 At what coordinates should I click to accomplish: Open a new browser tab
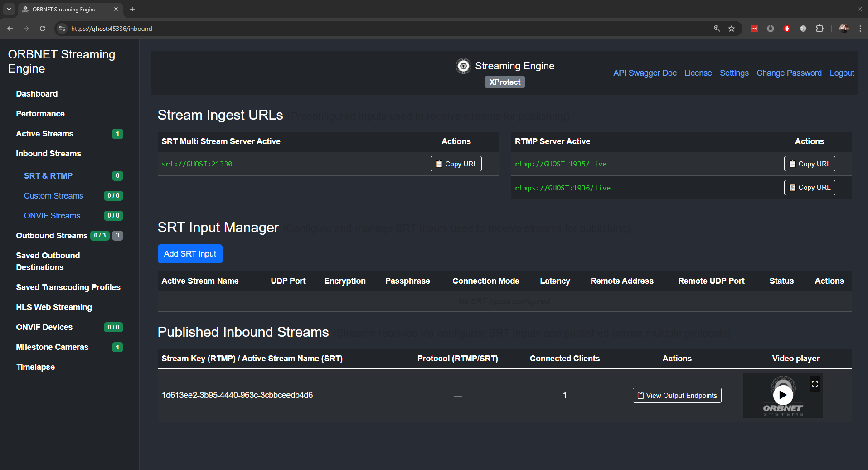pyautogui.click(x=132, y=9)
